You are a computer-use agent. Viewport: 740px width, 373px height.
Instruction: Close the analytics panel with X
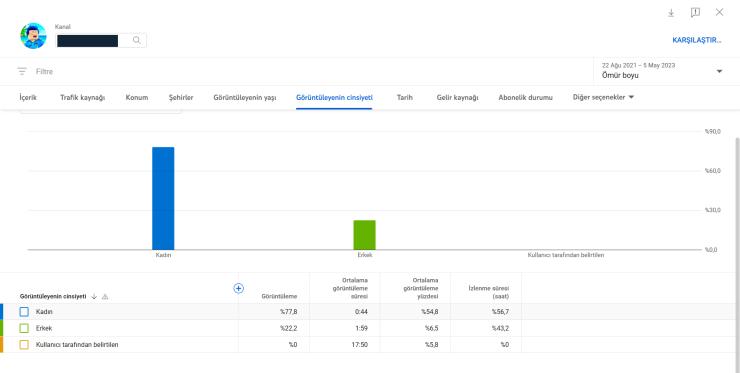(719, 12)
